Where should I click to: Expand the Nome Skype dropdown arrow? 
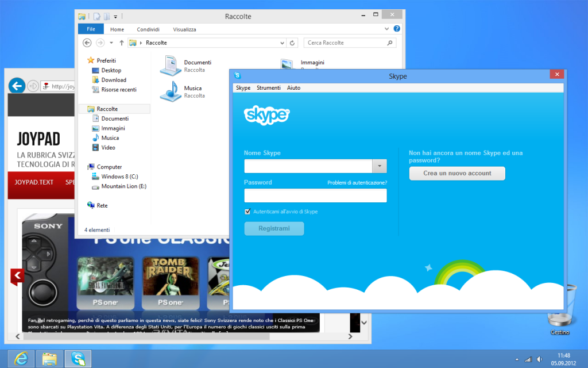click(x=380, y=166)
